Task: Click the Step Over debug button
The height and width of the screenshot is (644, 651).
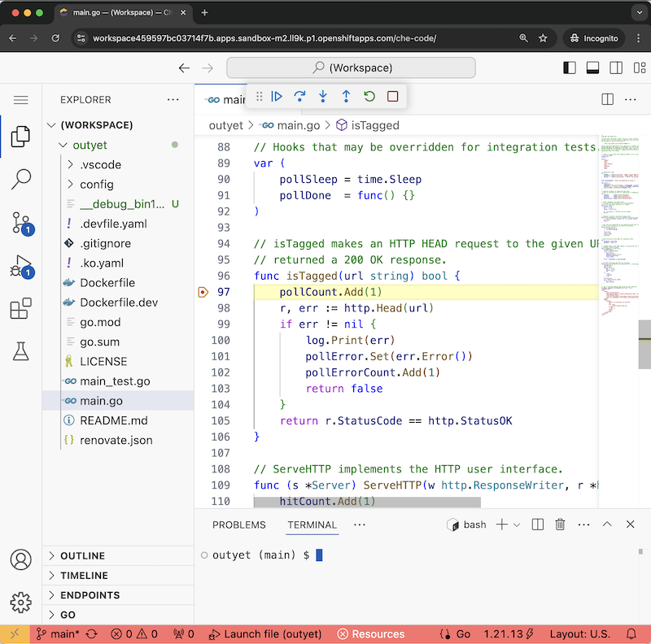Action: pos(299,97)
